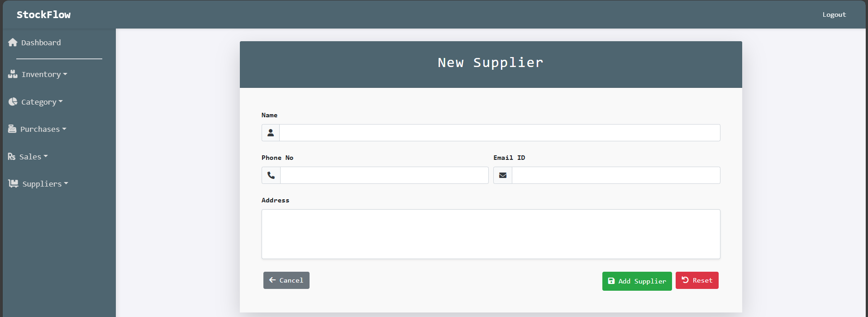Click the Suppliers pallet icon
The height and width of the screenshot is (317, 868).
(13, 184)
